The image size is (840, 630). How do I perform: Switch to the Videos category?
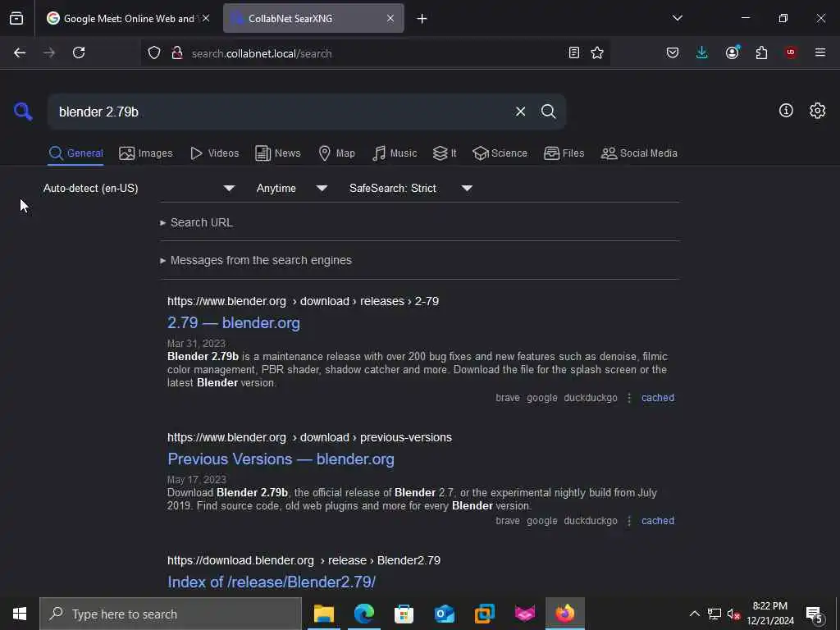pos(214,153)
